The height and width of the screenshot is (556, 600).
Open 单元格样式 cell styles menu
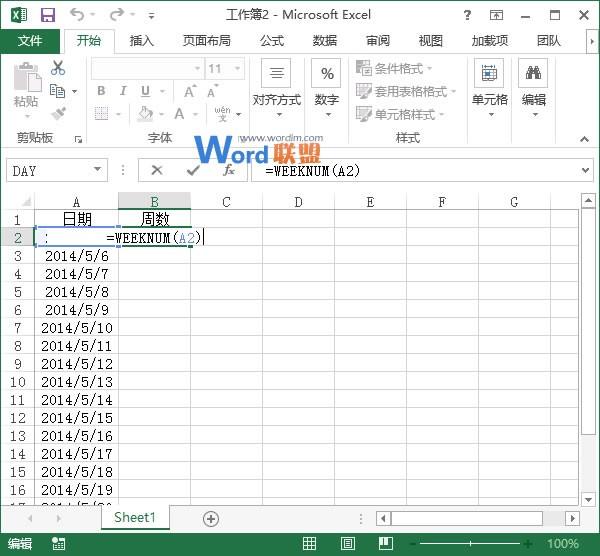coord(400,114)
